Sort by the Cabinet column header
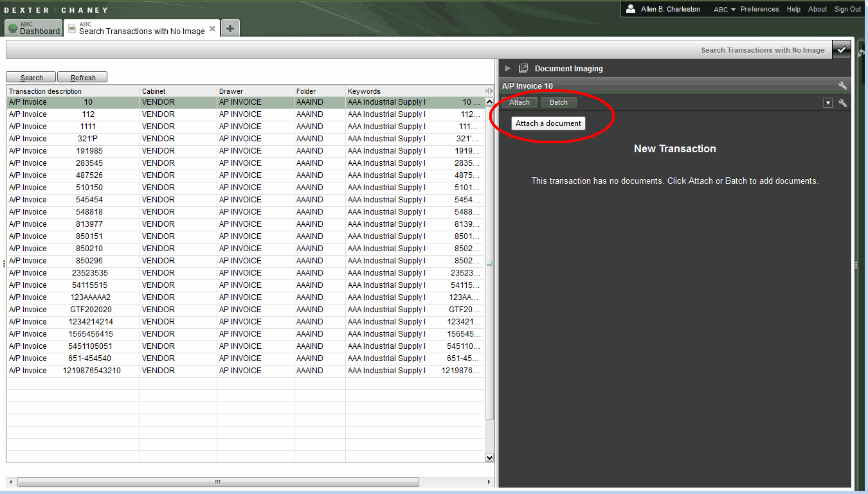This screenshot has width=868, height=494. 178,91
